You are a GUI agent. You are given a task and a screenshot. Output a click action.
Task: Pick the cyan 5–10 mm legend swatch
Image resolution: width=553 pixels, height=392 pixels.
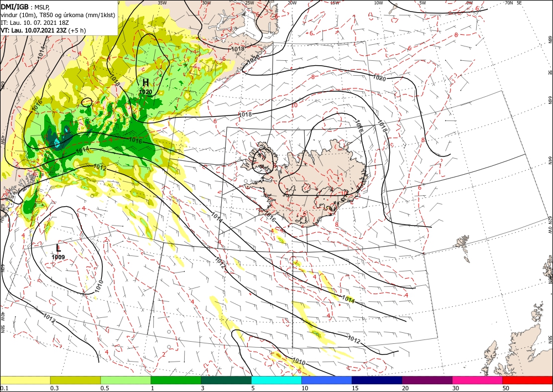click(x=276, y=380)
